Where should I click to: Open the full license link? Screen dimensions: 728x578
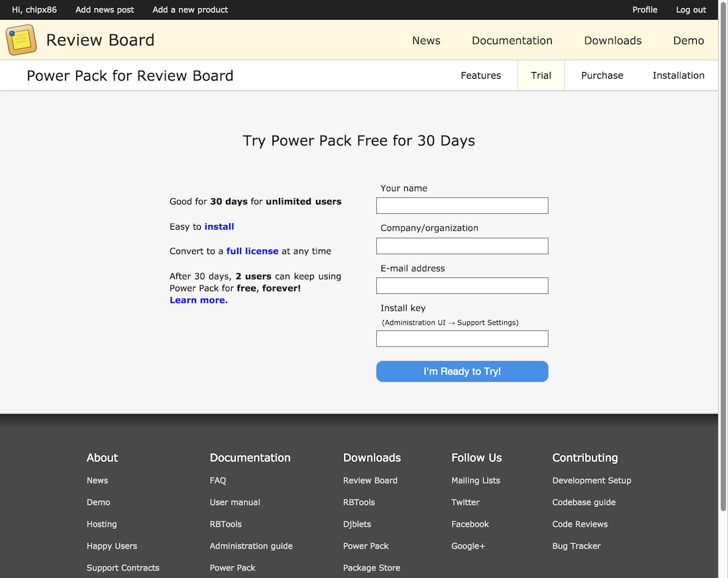click(252, 252)
